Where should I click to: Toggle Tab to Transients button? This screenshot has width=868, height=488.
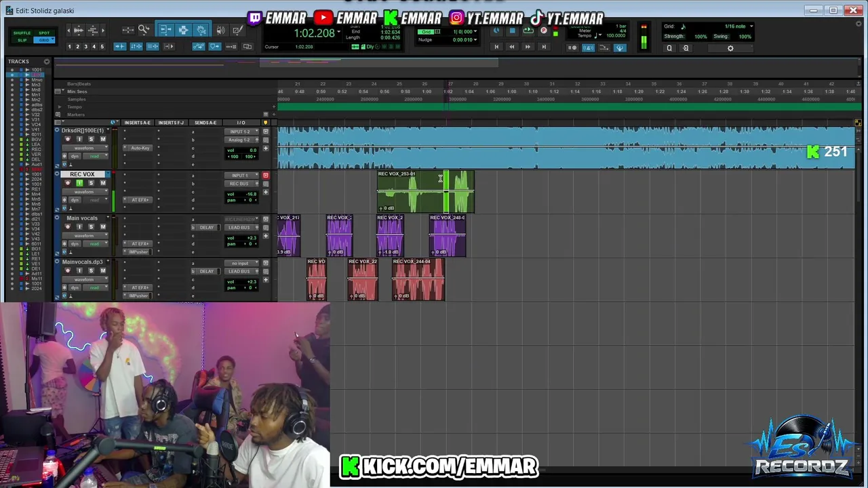(x=120, y=46)
